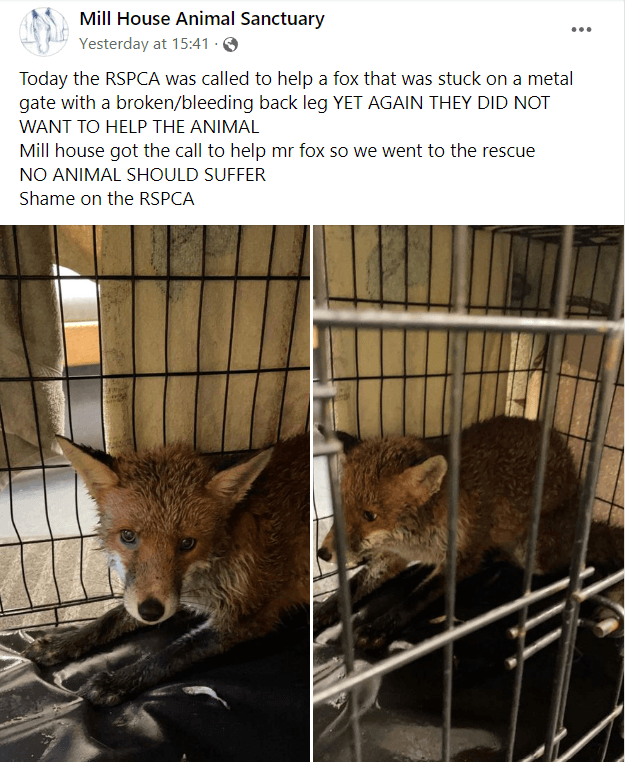
Task: Open the left photo of the fox
Action: pos(155,493)
